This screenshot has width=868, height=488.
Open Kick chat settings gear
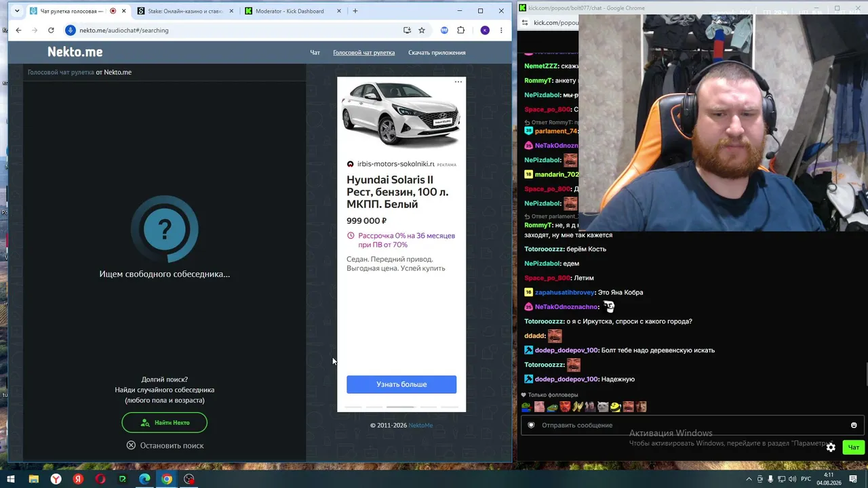click(x=831, y=447)
